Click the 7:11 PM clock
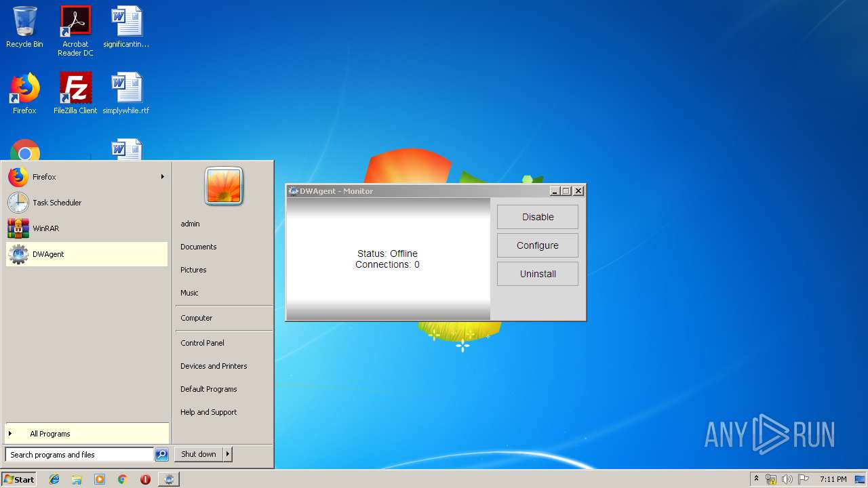This screenshot has width=868, height=488. click(833, 479)
